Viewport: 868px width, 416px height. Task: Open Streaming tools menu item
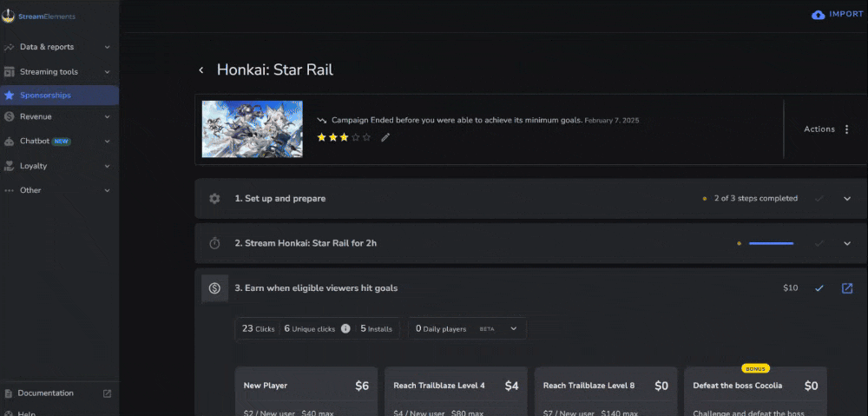pos(59,72)
